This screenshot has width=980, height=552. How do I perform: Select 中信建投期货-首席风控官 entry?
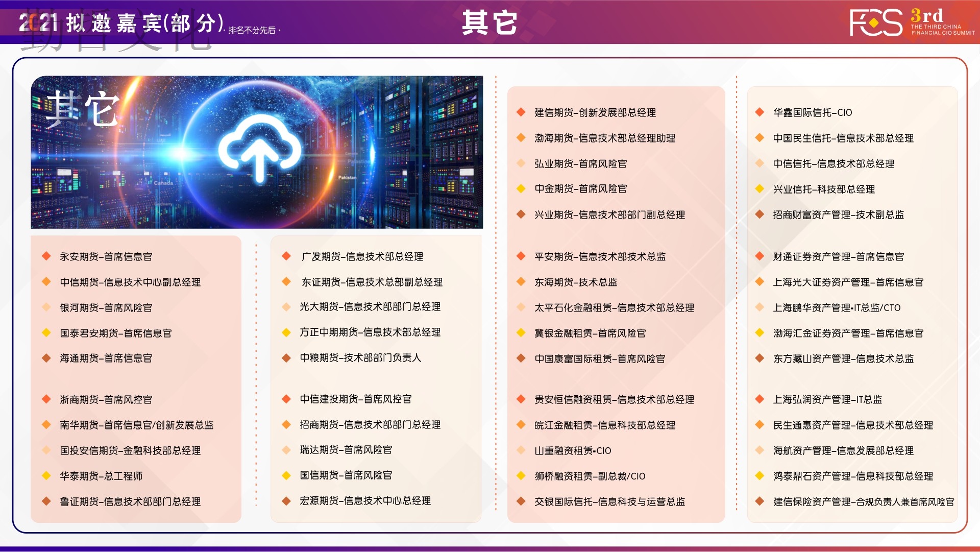(x=356, y=399)
